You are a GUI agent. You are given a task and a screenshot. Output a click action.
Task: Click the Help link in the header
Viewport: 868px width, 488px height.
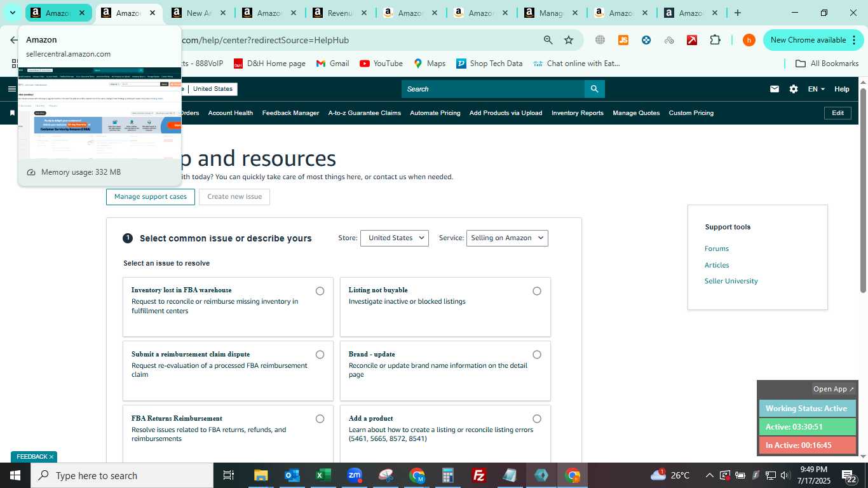842,89
